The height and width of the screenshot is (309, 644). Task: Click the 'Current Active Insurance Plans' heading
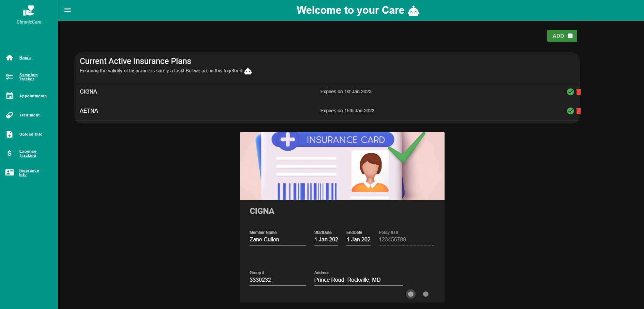[135, 61]
